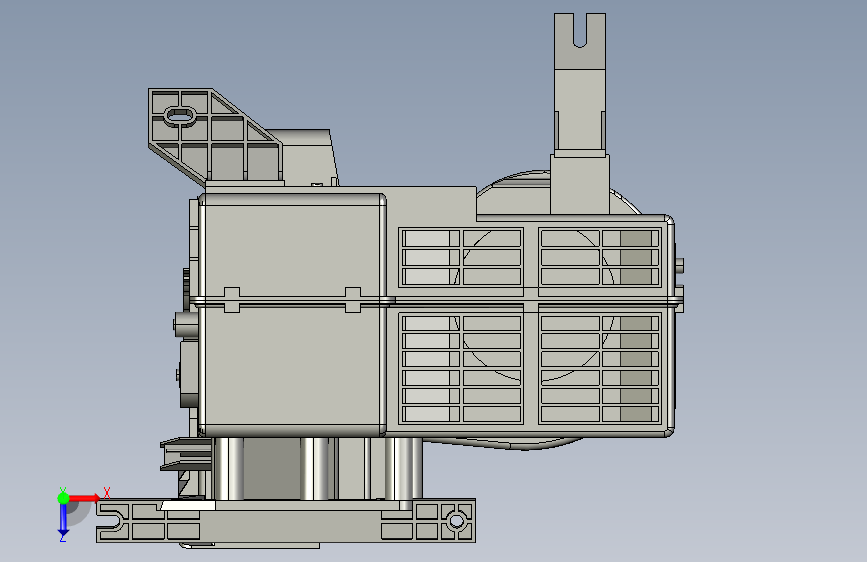Select the circular hole in the base plate
The image size is (867, 562).
tap(456, 521)
